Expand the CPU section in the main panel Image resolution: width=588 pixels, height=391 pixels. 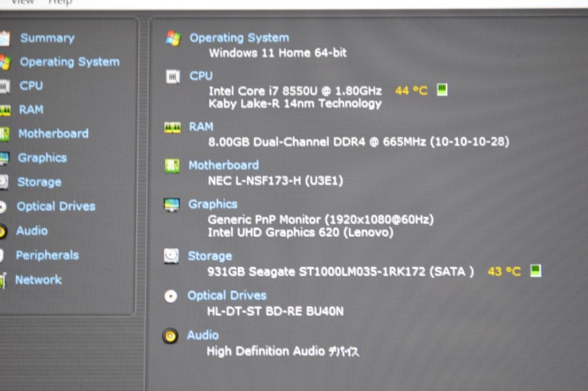[x=201, y=76]
